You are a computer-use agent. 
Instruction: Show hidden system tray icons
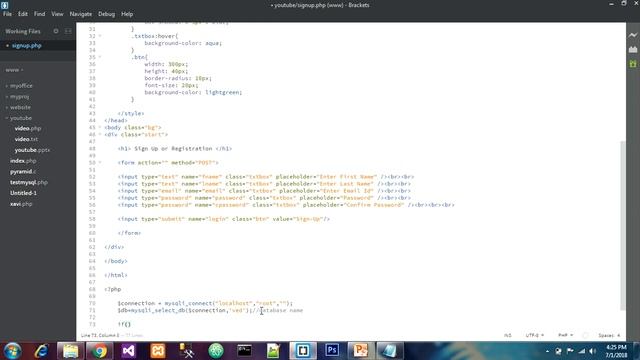547,351
